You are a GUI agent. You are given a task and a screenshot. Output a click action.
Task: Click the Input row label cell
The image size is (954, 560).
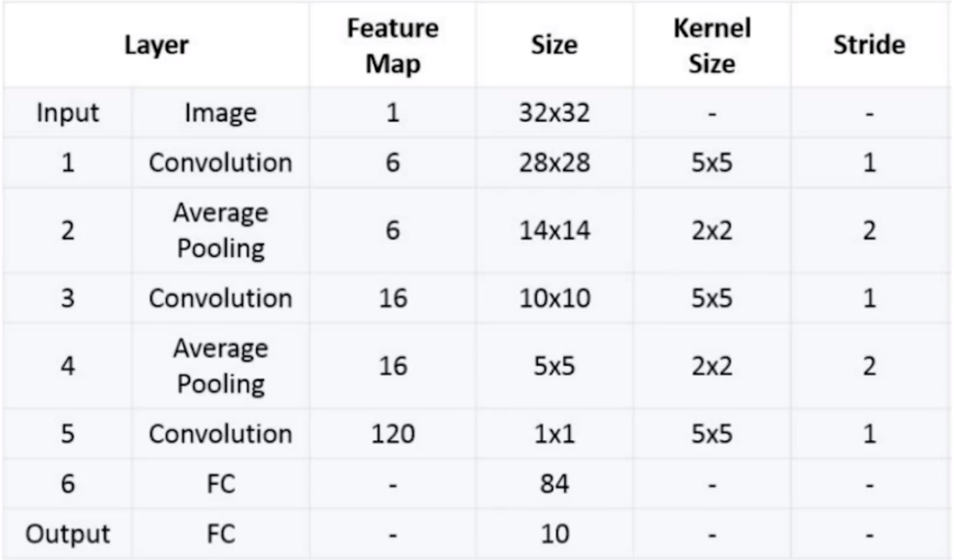click(68, 114)
